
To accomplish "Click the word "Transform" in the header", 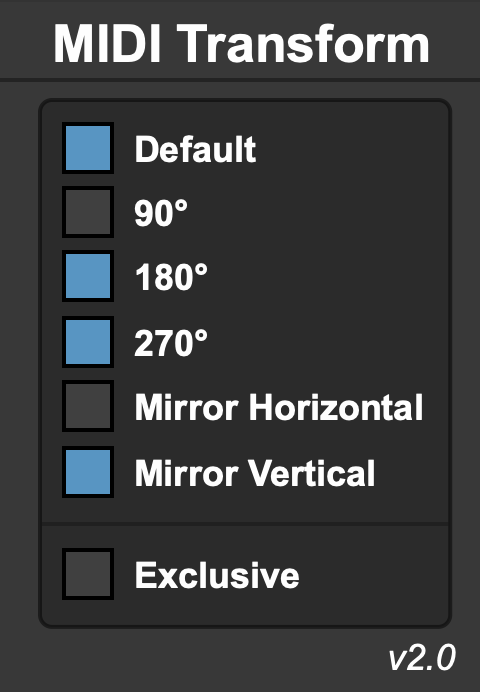I will click(x=305, y=44).
